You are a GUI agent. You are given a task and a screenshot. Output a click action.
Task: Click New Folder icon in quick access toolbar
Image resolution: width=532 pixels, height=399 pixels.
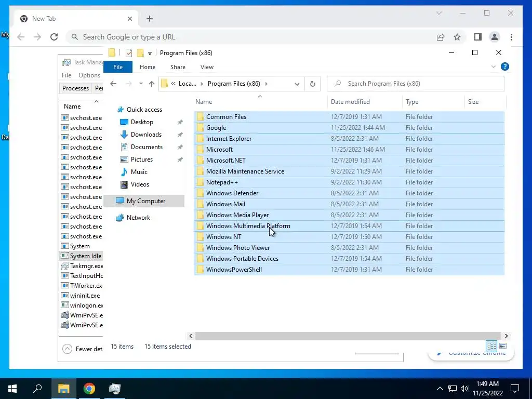click(x=140, y=53)
